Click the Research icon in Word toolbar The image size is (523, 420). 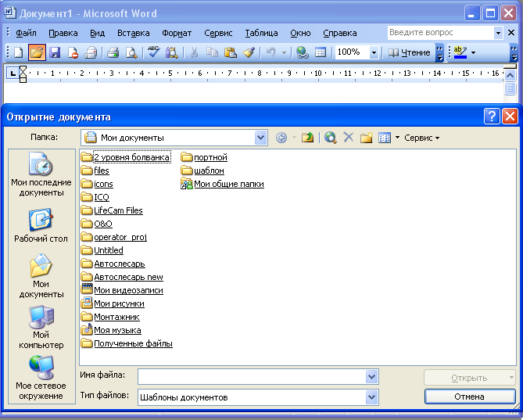(172, 52)
